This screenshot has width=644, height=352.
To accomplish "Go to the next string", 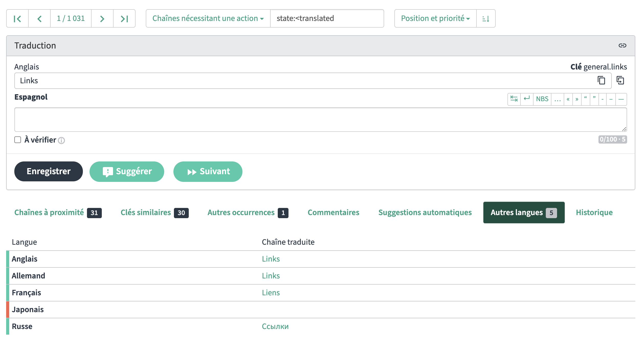I will (x=102, y=18).
